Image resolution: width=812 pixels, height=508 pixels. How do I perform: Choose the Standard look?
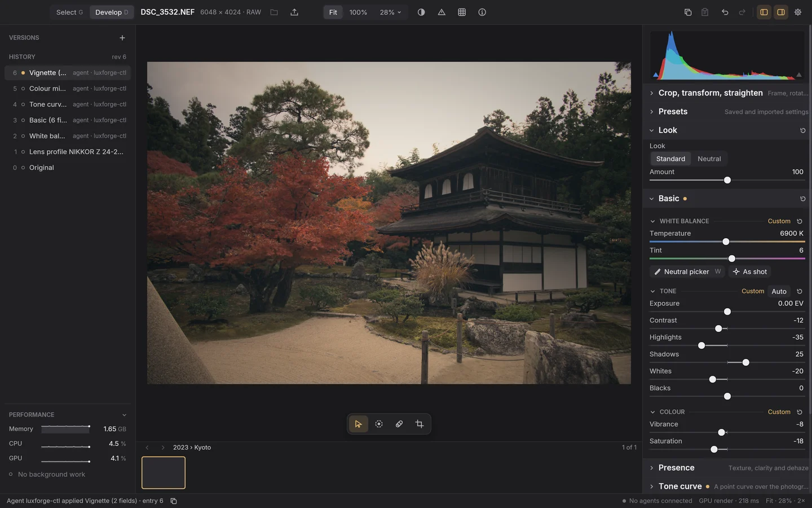point(670,159)
